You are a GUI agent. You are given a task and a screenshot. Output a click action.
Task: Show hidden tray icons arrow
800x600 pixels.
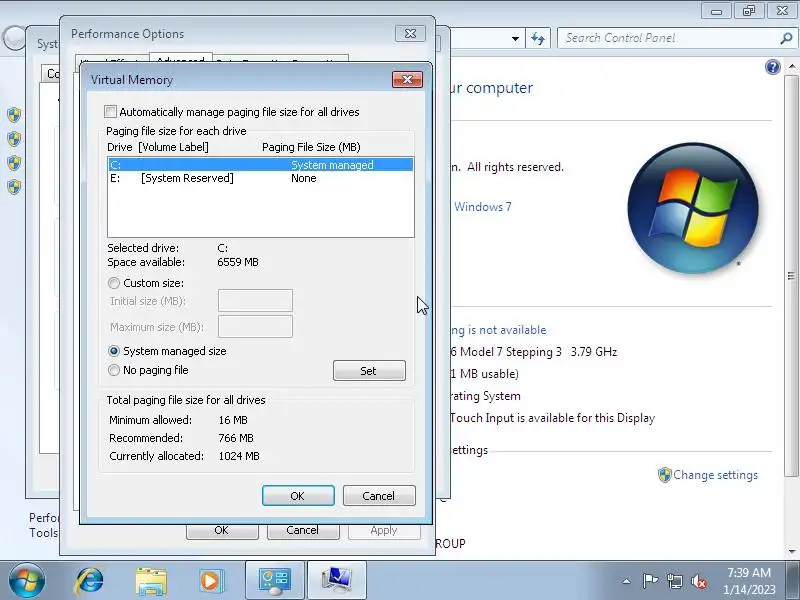pyautogui.click(x=627, y=581)
